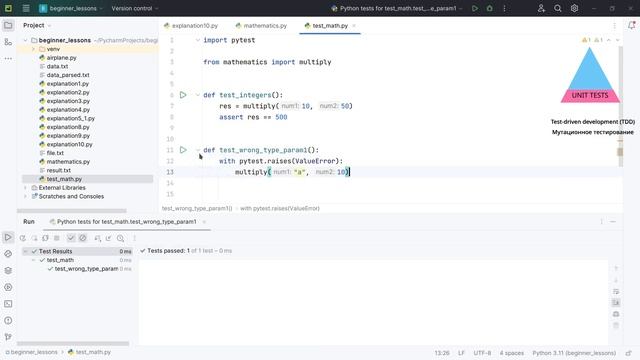Rerun the tests in Run panel
Image resolution: width=640 pixels, height=360 pixels.
click(23, 238)
